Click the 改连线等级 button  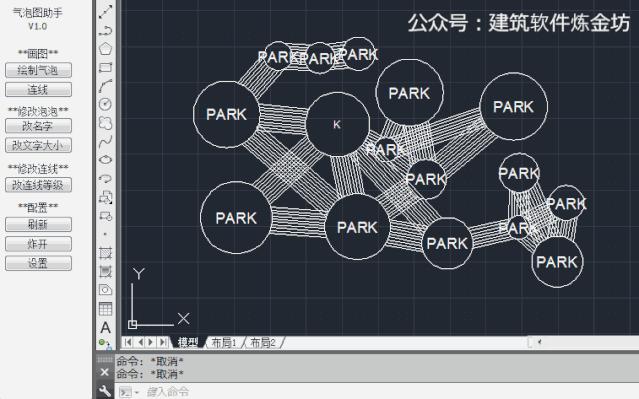coord(38,185)
